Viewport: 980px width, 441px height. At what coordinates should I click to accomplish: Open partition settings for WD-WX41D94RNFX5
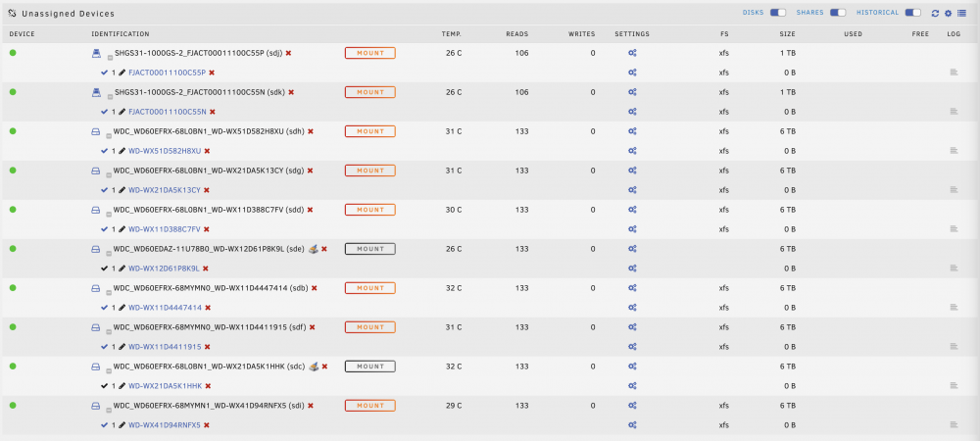tap(632, 424)
